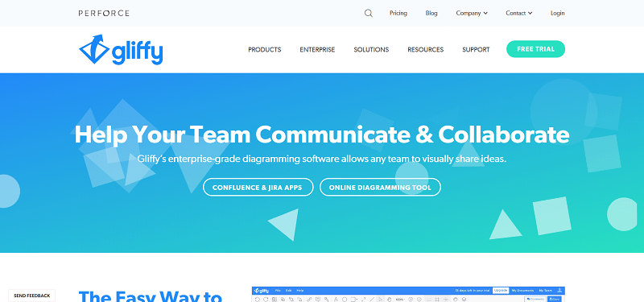Choose Confluence & Jira Apps

258,188
